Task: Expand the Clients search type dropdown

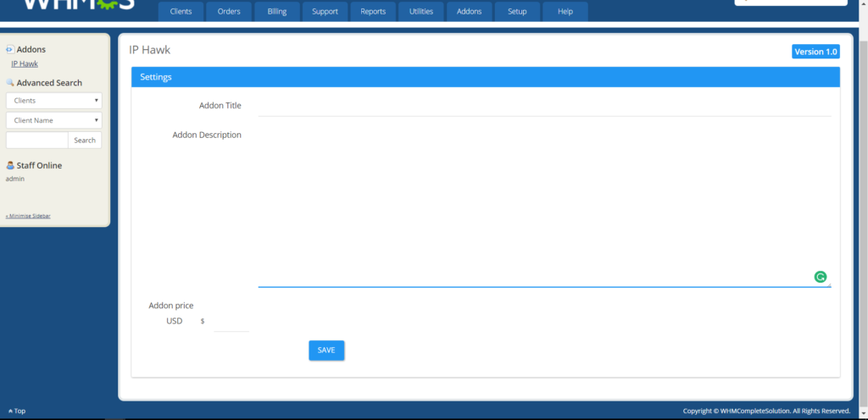Action: click(x=53, y=101)
